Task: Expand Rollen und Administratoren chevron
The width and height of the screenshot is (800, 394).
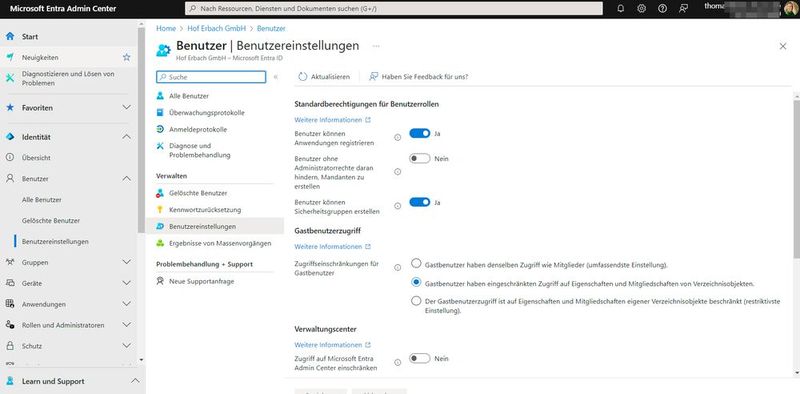Action: pos(127,325)
